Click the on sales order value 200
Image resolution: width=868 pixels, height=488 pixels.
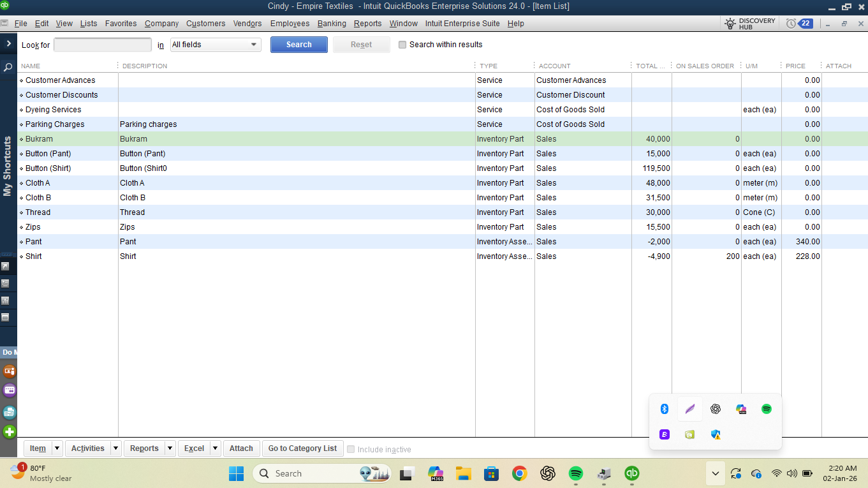pos(733,256)
